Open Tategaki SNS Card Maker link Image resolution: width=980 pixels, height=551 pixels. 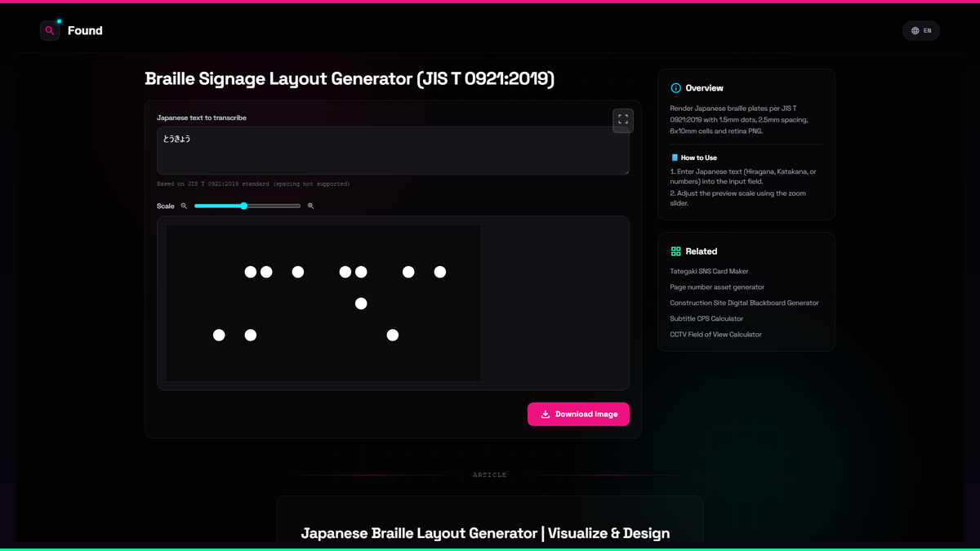(x=709, y=271)
